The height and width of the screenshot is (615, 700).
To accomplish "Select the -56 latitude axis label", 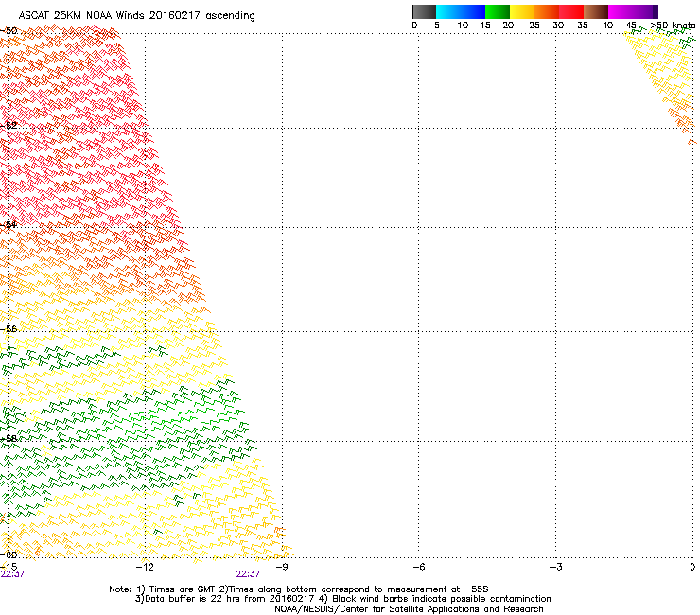I will coord(9,329).
